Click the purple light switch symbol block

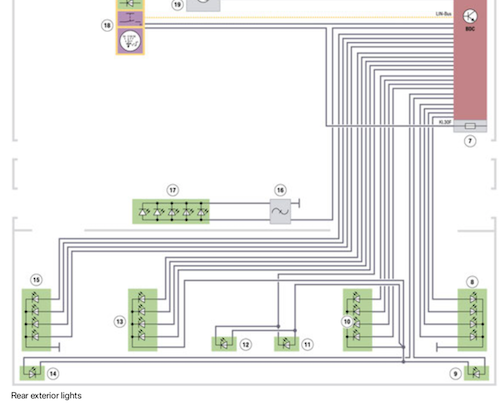point(130,41)
